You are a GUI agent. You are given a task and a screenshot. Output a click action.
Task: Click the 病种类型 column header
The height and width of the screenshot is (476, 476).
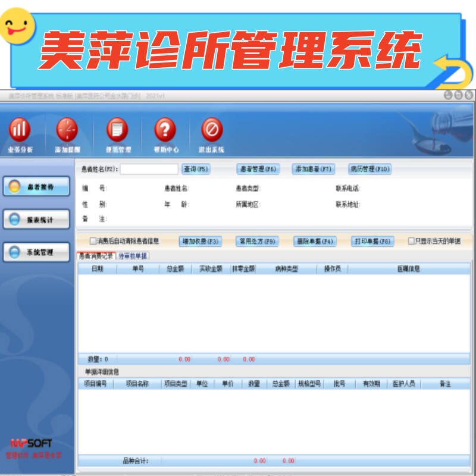pos(286,269)
